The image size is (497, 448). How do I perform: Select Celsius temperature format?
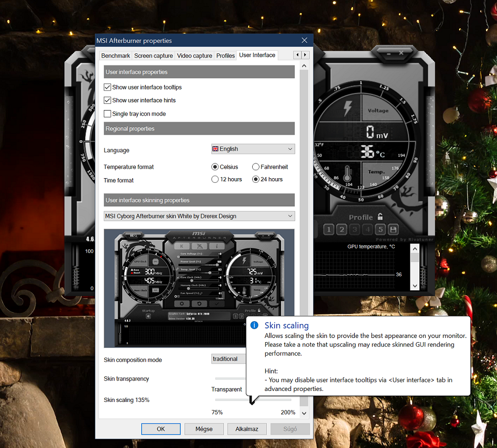tap(215, 167)
